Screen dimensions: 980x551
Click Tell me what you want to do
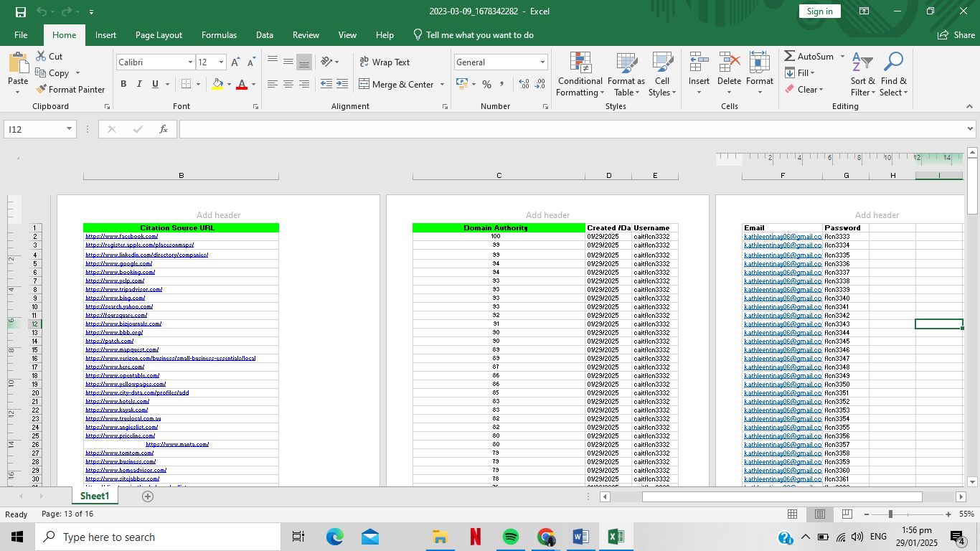473,34
